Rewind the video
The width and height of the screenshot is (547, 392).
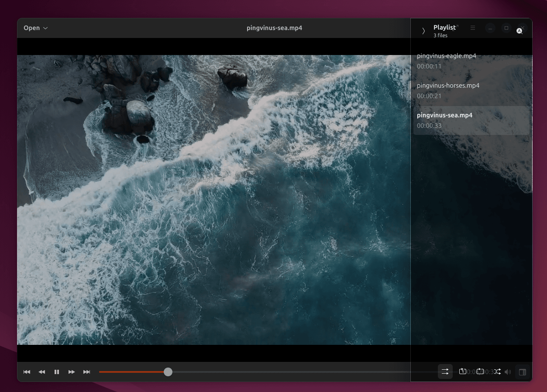click(42, 372)
